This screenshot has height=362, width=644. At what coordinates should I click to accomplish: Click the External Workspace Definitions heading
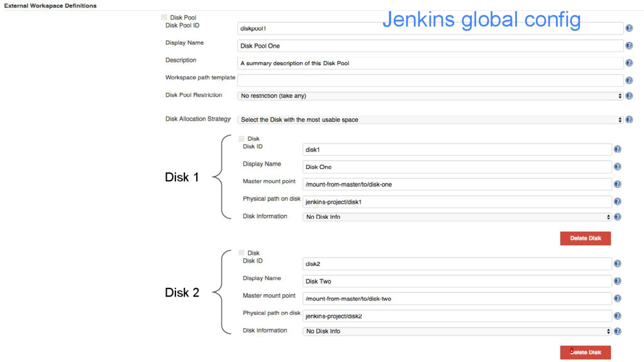(x=50, y=6)
